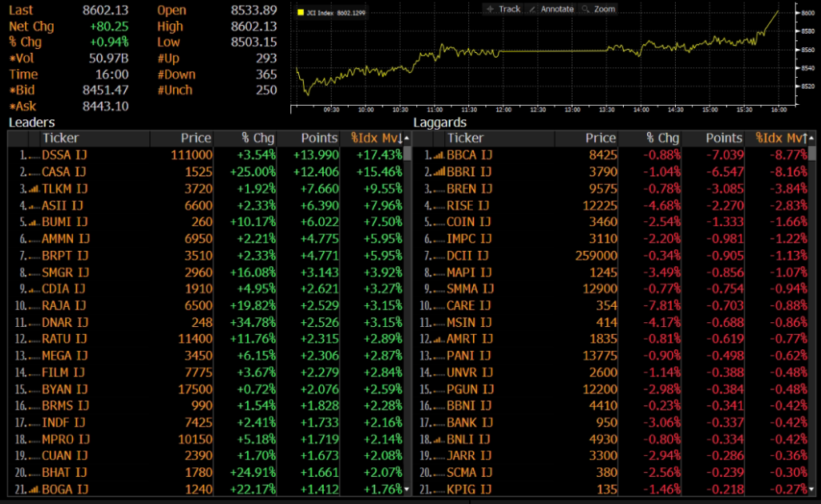The height and width of the screenshot is (504, 821).
Task: Click the volume bars icon beside TLKM IJ
Action: point(33,189)
